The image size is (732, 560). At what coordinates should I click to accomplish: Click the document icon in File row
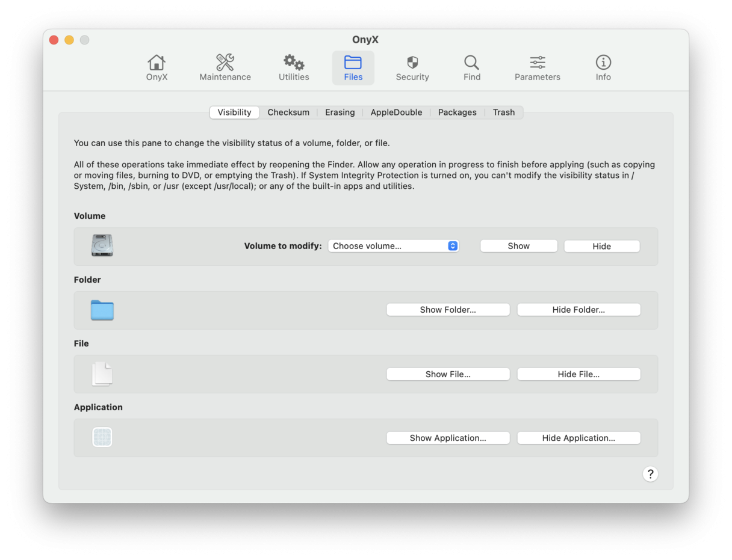point(102,373)
